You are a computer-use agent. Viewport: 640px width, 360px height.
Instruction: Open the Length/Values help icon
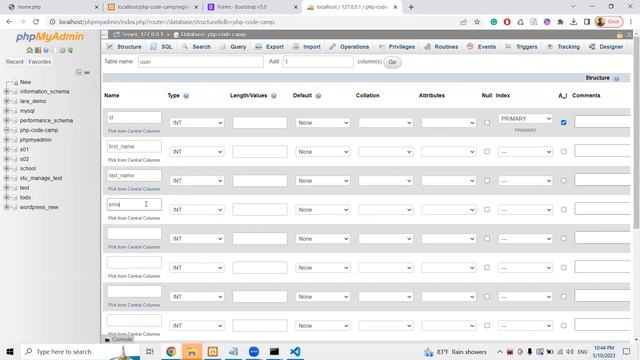273,96
